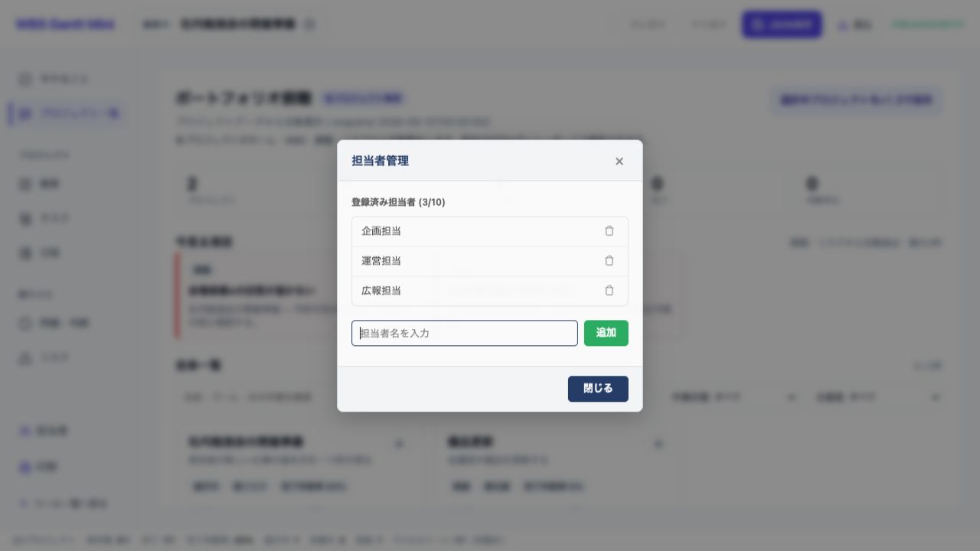Image resolution: width=980 pixels, height=551 pixels.
Task: Focus the 担当者名を入力 text field
Action: tap(465, 333)
